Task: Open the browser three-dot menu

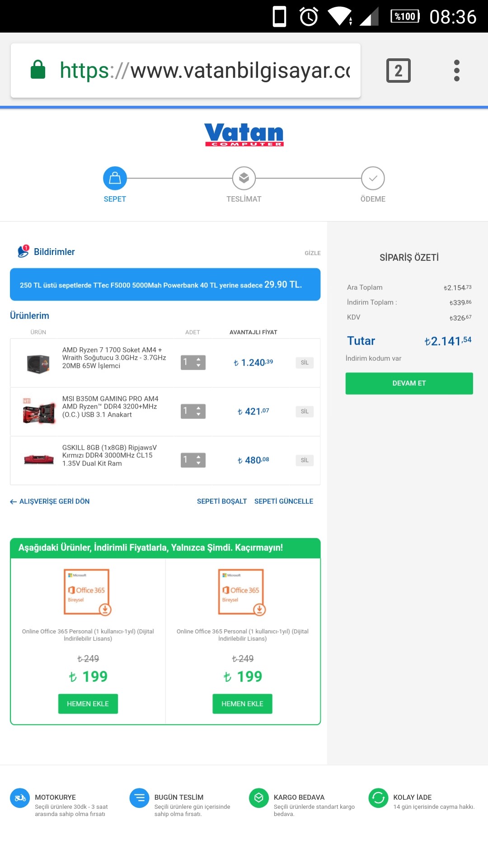Action: click(x=456, y=71)
